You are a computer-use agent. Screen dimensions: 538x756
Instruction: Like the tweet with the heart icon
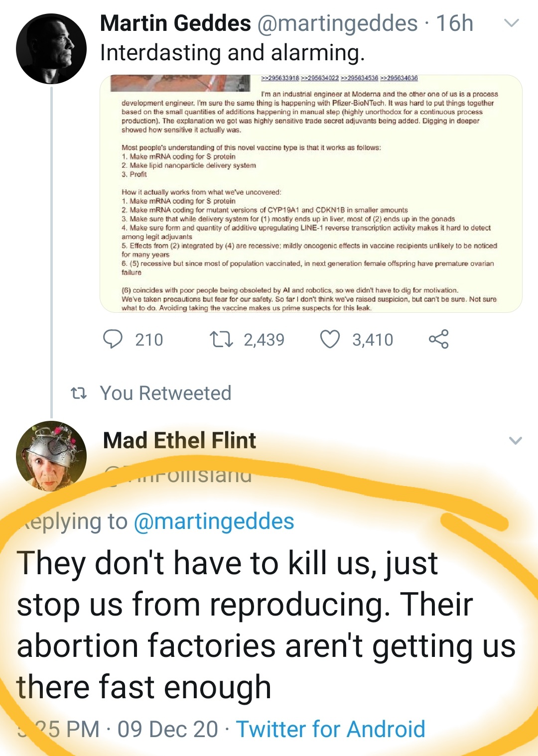[330, 339]
